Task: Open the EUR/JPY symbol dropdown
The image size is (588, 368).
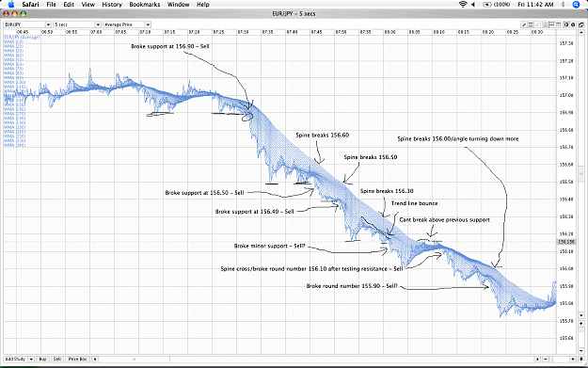Action: point(27,24)
